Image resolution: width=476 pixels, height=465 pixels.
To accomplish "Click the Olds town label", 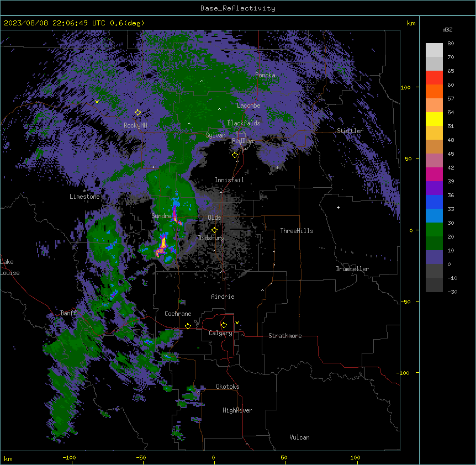I will tap(214, 218).
